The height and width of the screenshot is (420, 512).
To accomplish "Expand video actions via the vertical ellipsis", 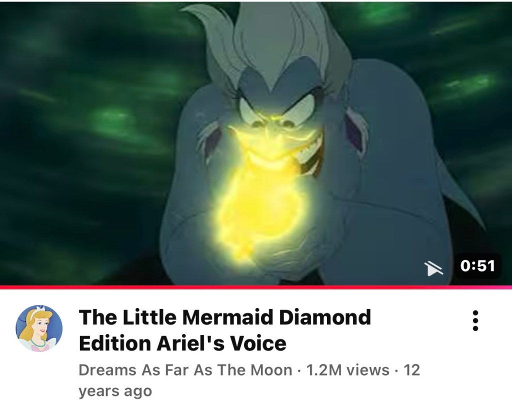I will [475, 320].
